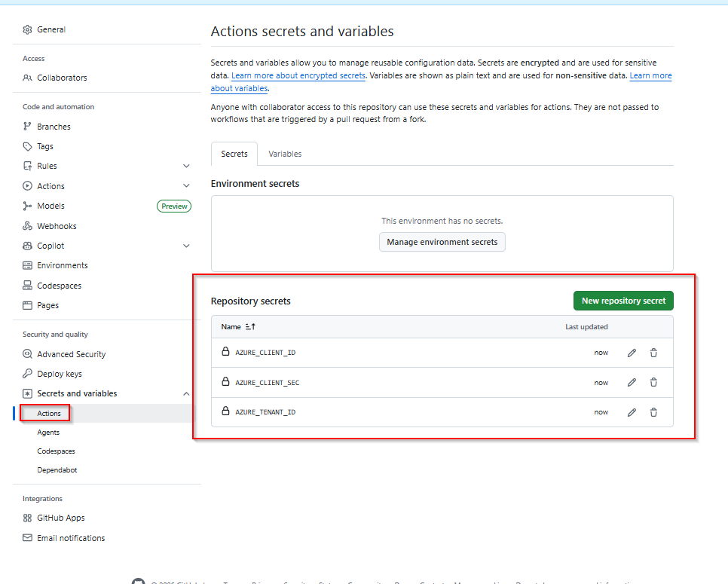This screenshot has width=728, height=584.
Task: Click the Actions play-circle icon in sidebar
Action: point(27,185)
